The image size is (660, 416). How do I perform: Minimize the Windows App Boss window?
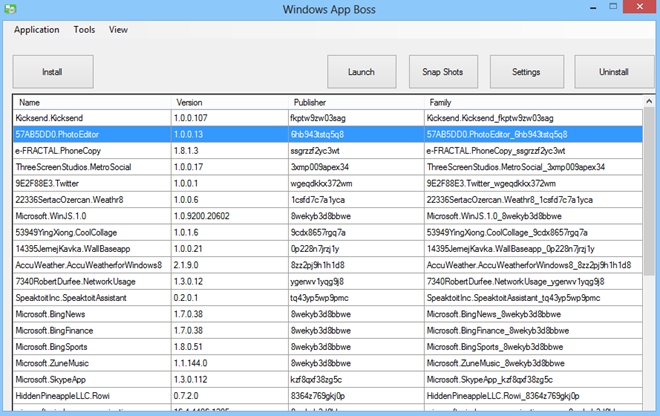click(593, 7)
